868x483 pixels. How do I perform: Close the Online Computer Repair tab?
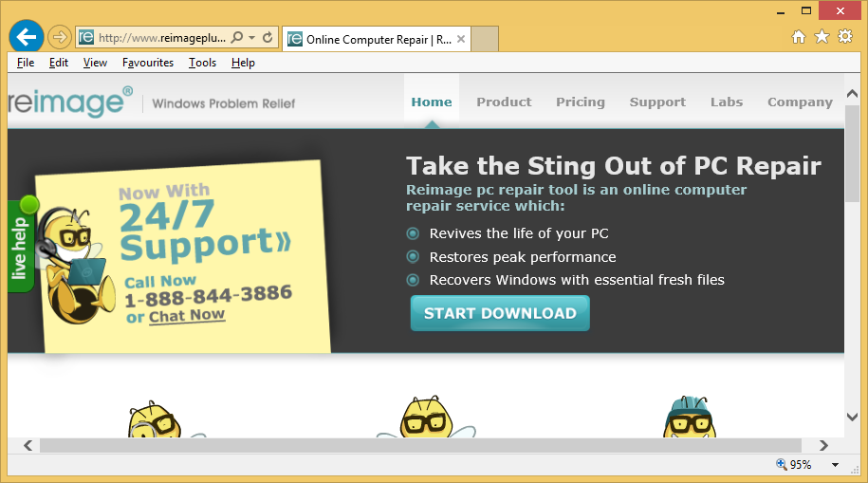(x=461, y=39)
